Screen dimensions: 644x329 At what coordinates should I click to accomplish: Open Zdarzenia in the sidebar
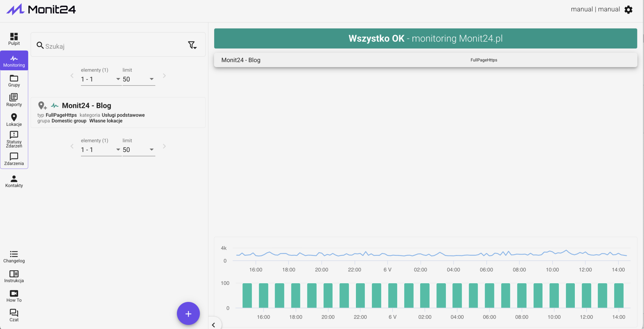14,159
